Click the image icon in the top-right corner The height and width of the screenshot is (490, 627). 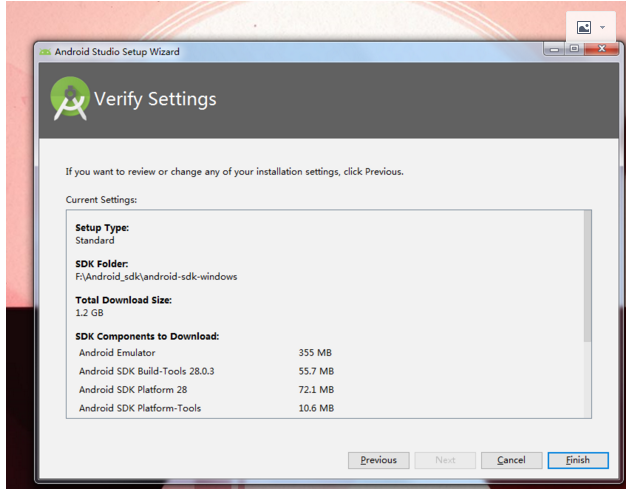point(584,27)
